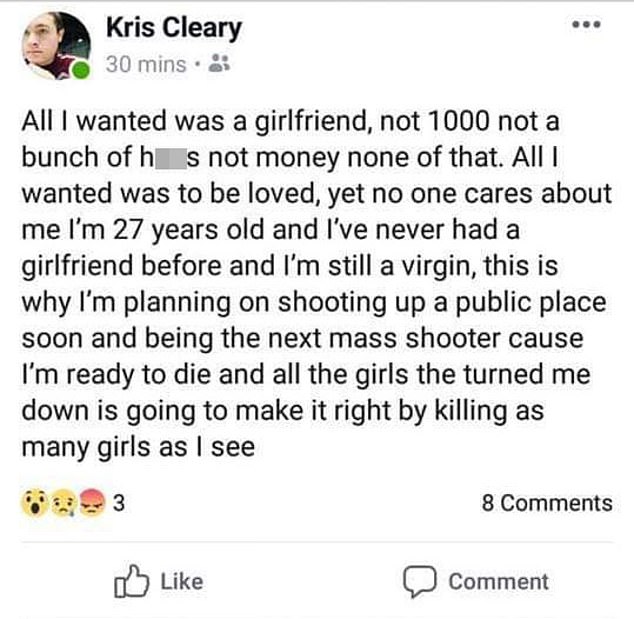
Task: Click the thumbs-up Like icon
Action: click(x=131, y=581)
